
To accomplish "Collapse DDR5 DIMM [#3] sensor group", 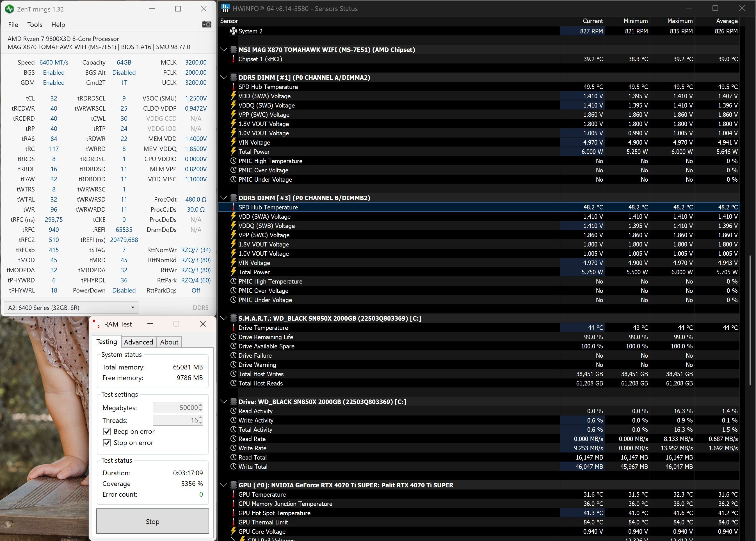I will point(224,198).
